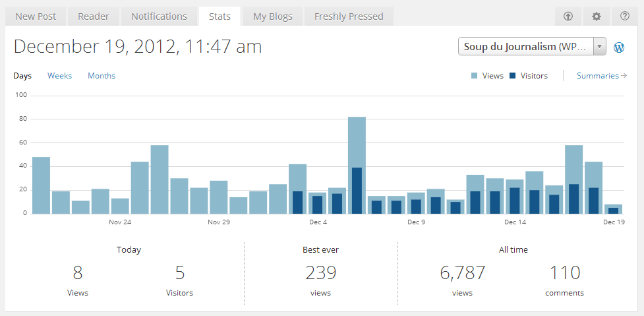Click the Dec 19 bar in chart

[613, 209]
